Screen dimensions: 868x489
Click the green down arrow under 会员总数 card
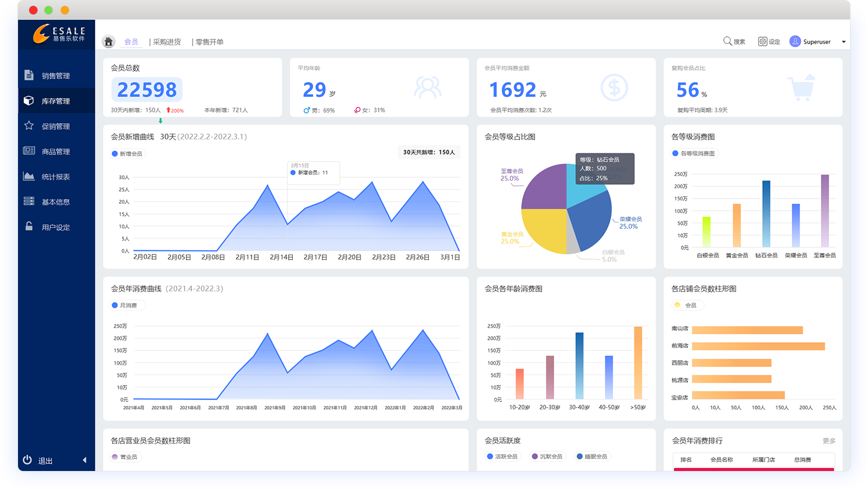coord(160,121)
